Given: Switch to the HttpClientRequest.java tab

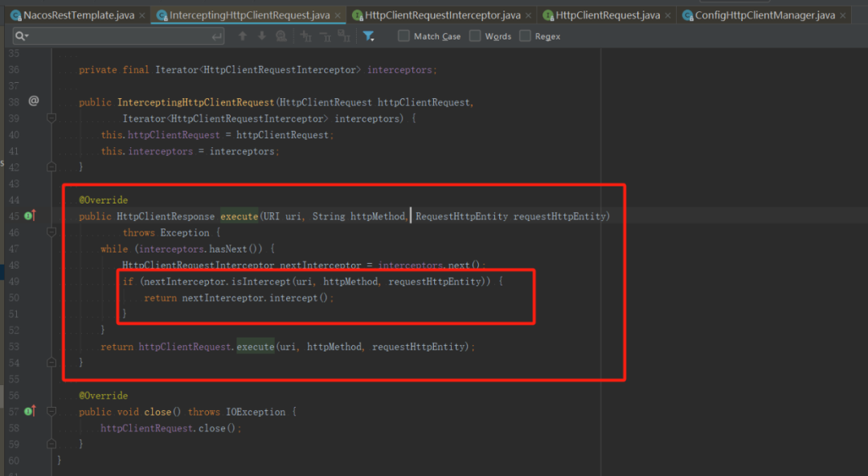Looking at the screenshot, I should point(608,15).
